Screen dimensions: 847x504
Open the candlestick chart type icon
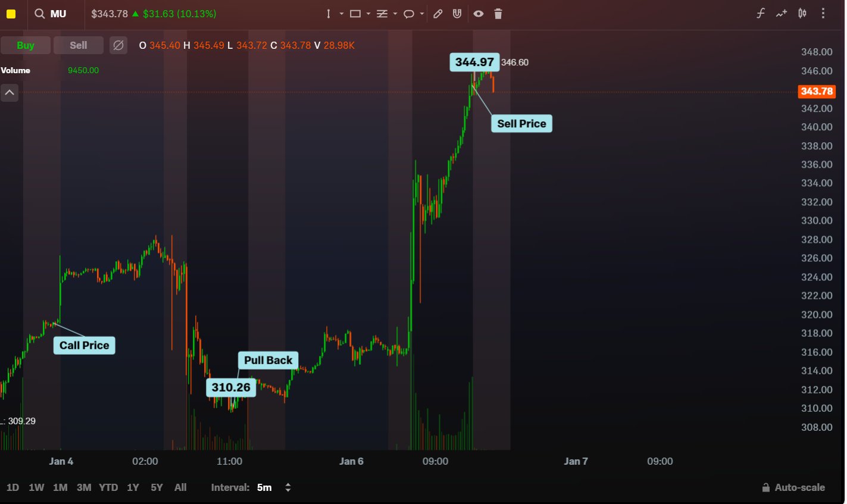(x=802, y=13)
